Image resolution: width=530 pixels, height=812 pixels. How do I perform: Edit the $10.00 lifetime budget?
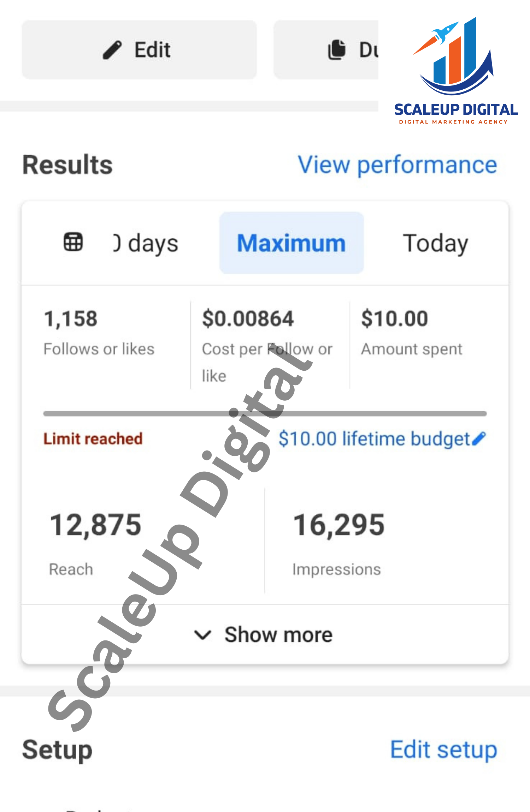coord(374,439)
